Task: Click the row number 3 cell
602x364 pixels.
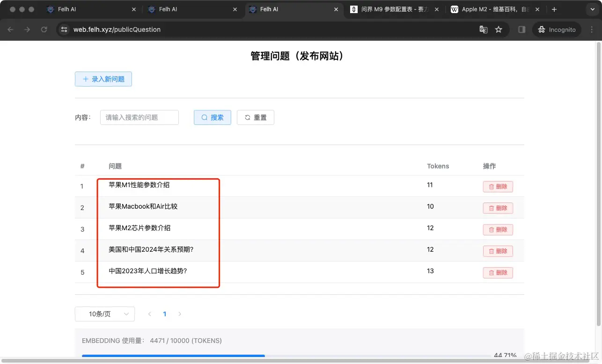Action: pyautogui.click(x=82, y=229)
